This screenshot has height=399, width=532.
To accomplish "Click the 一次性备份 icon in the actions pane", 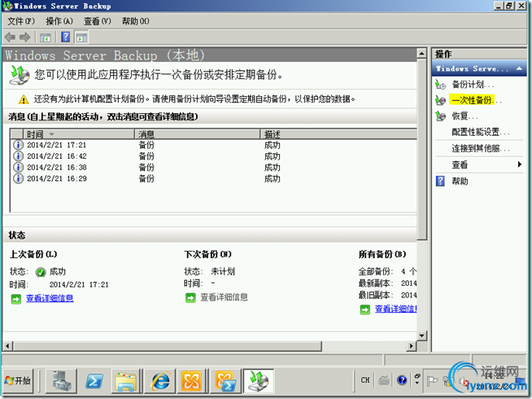I will tap(440, 100).
